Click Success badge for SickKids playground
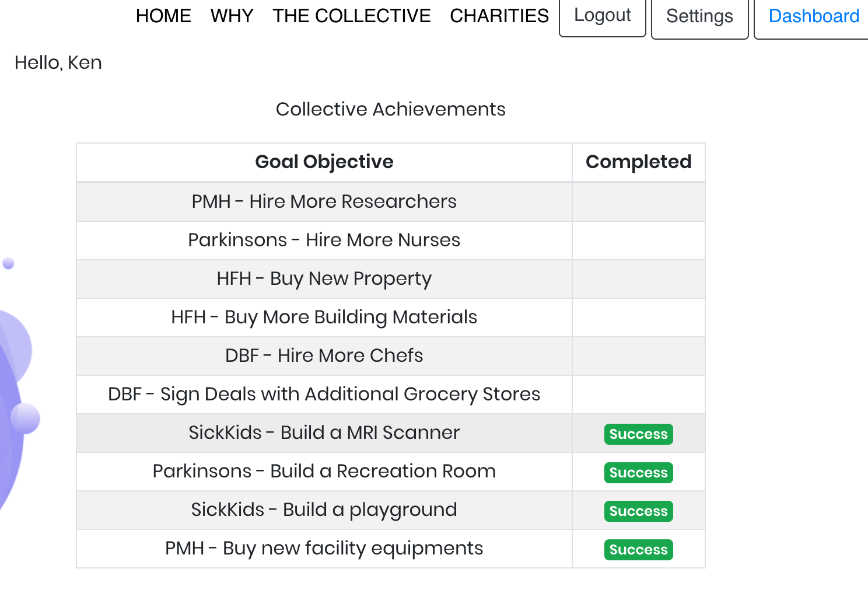Image resolution: width=868 pixels, height=593 pixels. click(x=638, y=511)
